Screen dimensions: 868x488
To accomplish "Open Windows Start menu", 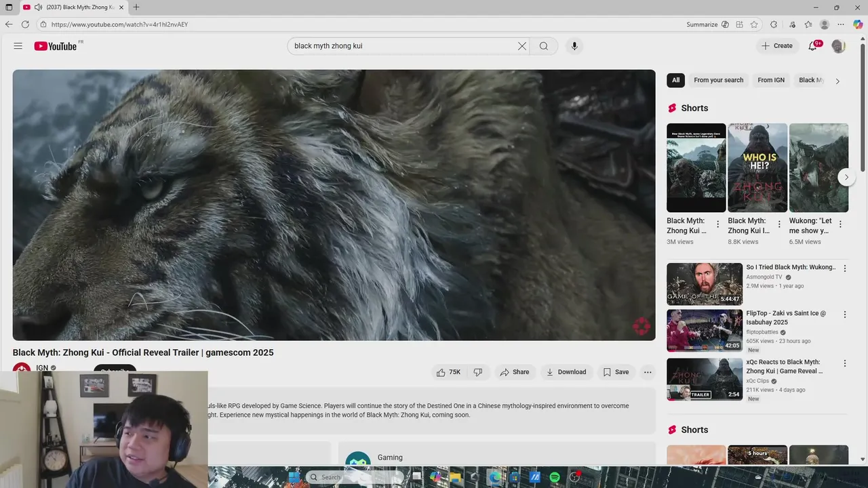I will (x=294, y=477).
